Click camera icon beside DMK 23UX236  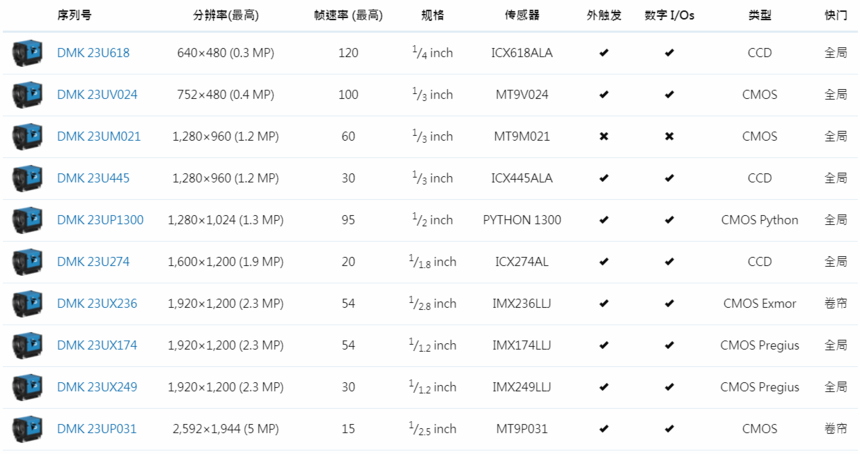click(27, 304)
